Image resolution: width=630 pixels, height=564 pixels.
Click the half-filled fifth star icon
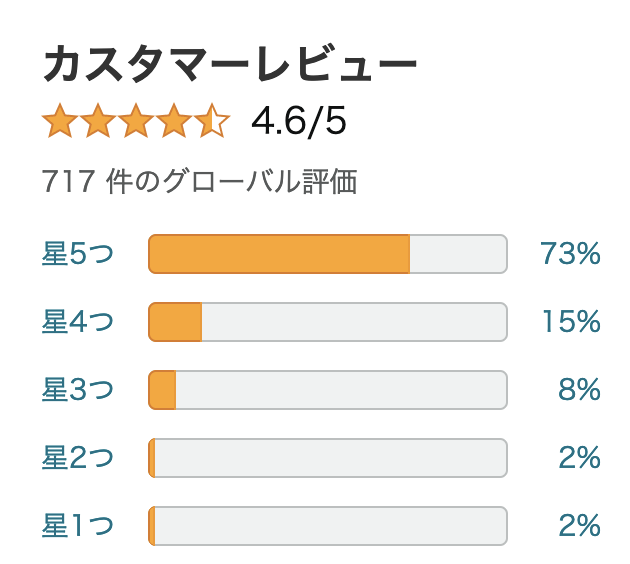[x=212, y=121]
